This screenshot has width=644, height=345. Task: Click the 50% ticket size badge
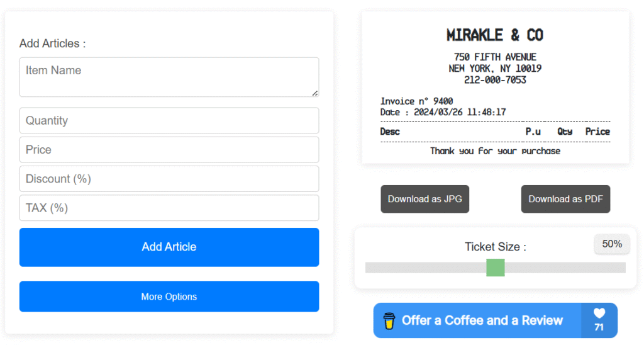pos(612,244)
